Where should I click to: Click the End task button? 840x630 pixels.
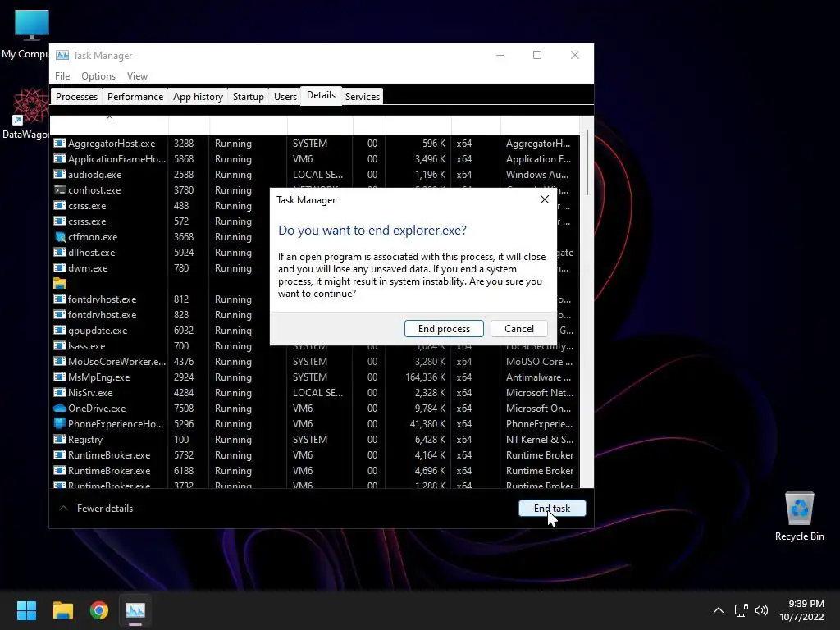tap(552, 508)
